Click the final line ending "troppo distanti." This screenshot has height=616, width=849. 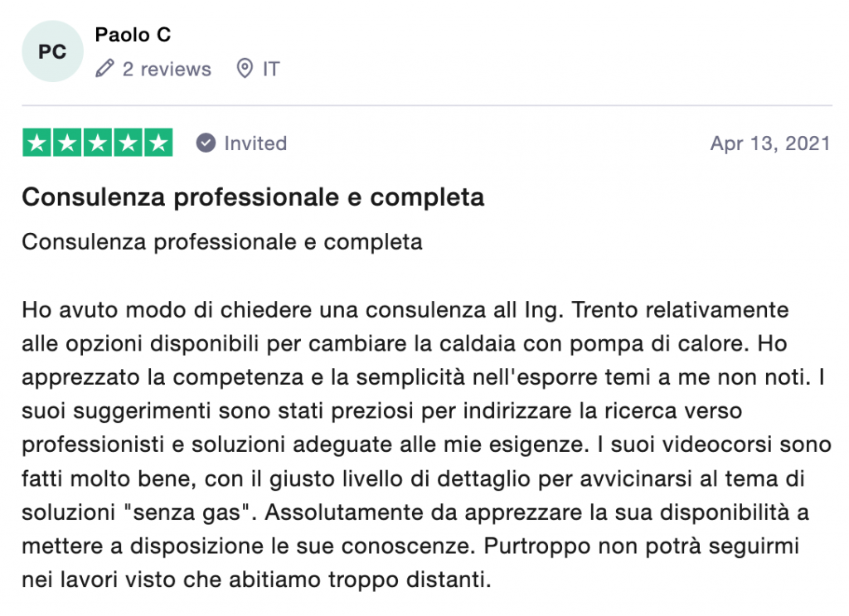[256, 580]
